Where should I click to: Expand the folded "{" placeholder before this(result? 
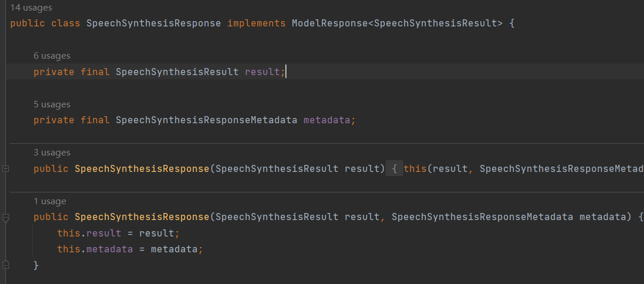tap(395, 168)
